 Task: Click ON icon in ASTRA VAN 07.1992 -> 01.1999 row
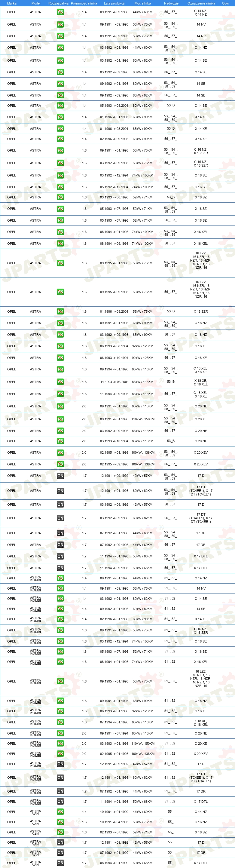tap(60, 852)
